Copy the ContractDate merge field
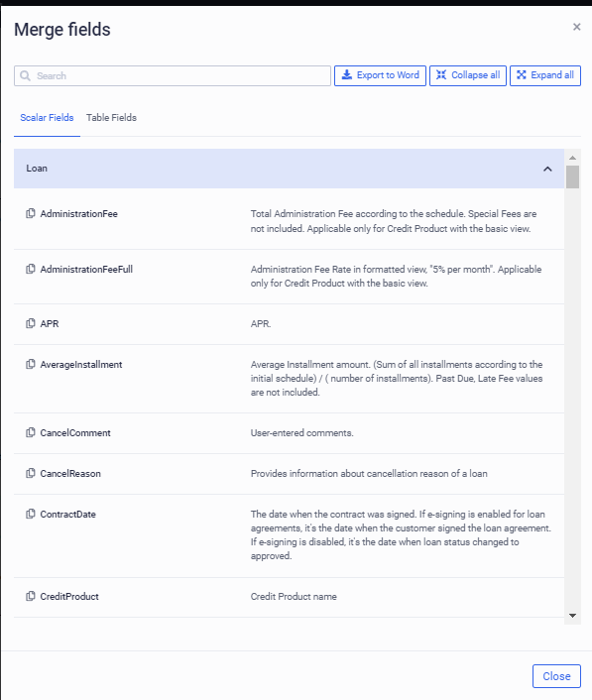Viewport: 592px width, 700px height. 31,514
